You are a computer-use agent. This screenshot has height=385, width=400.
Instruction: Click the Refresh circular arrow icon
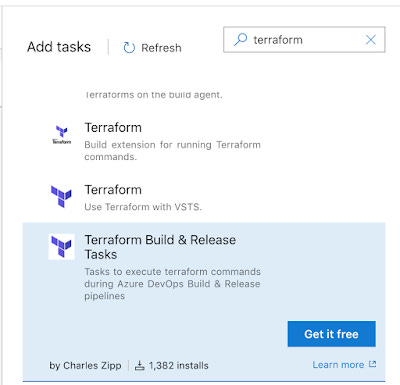pos(129,48)
